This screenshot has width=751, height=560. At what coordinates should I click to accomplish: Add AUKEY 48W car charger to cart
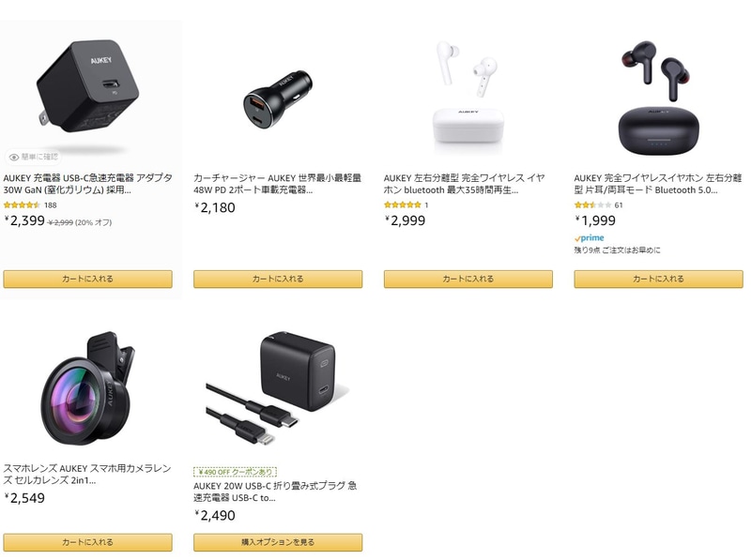pyautogui.click(x=278, y=279)
